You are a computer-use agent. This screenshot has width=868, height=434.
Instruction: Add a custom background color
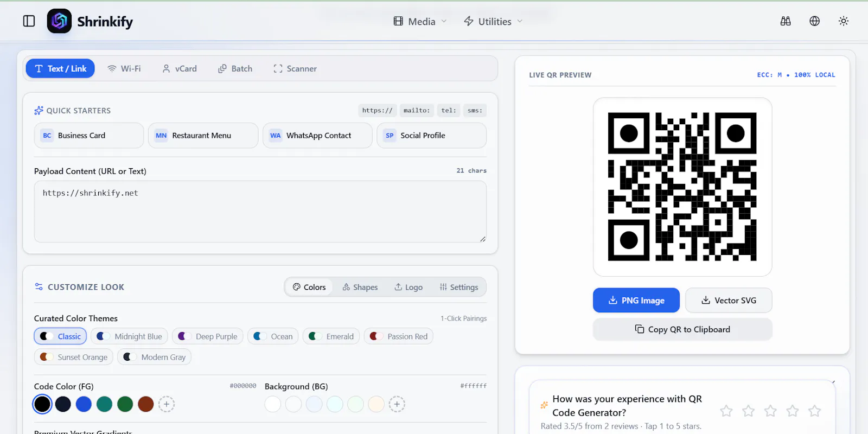click(397, 404)
